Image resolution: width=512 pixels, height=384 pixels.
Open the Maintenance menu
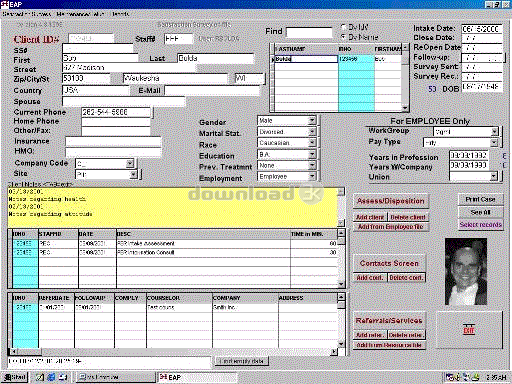80,14
